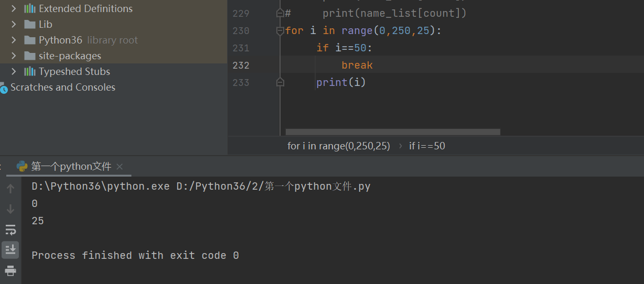Viewport: 644px width, 284px height.
Task: Expand the Python36 library root node
Action: click(x=14, y=40)
